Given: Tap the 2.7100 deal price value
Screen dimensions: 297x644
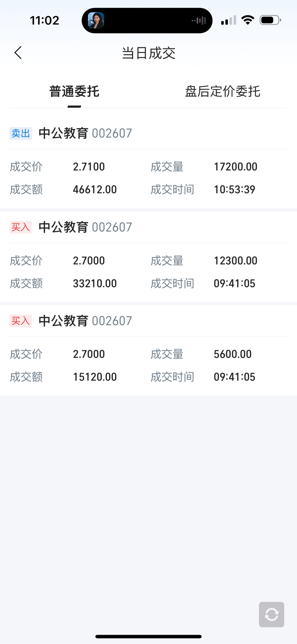Looking at the screenshot, I should coord(89,167).
